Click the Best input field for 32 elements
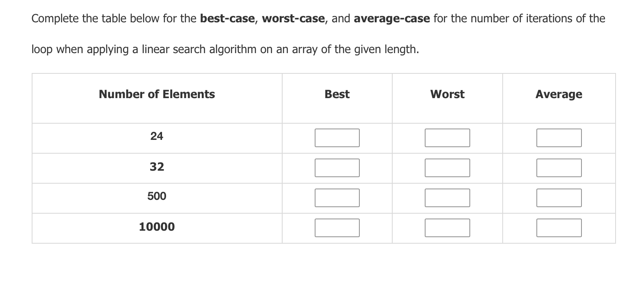644x283 pixels. 337,167
